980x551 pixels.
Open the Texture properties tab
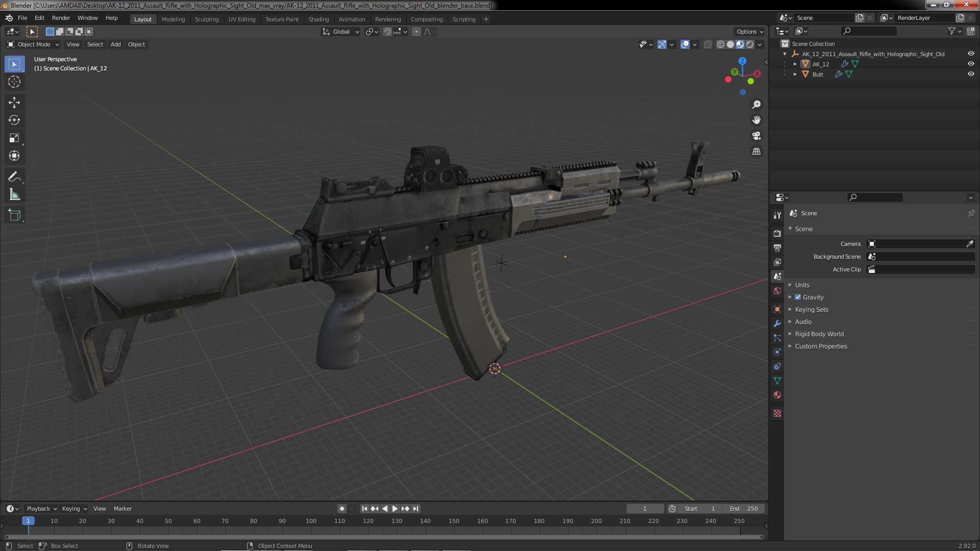[x=777, y=413]
